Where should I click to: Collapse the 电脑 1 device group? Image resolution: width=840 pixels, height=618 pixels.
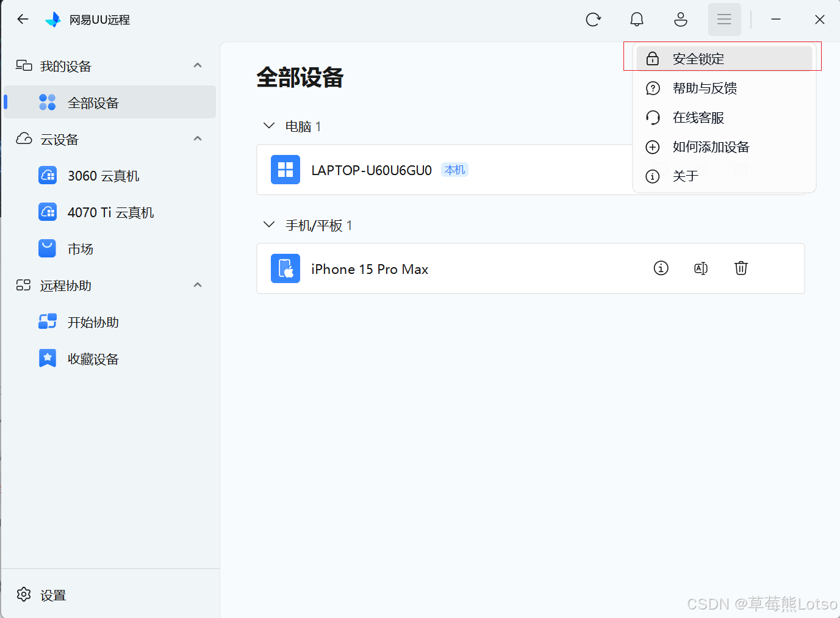coord(269,126)
